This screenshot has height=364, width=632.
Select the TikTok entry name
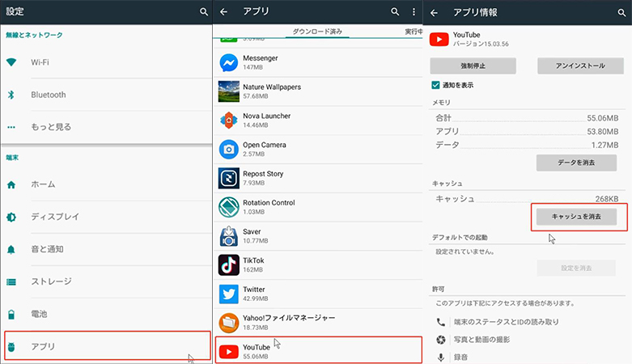pyautogui.click(x=253, y=260)
